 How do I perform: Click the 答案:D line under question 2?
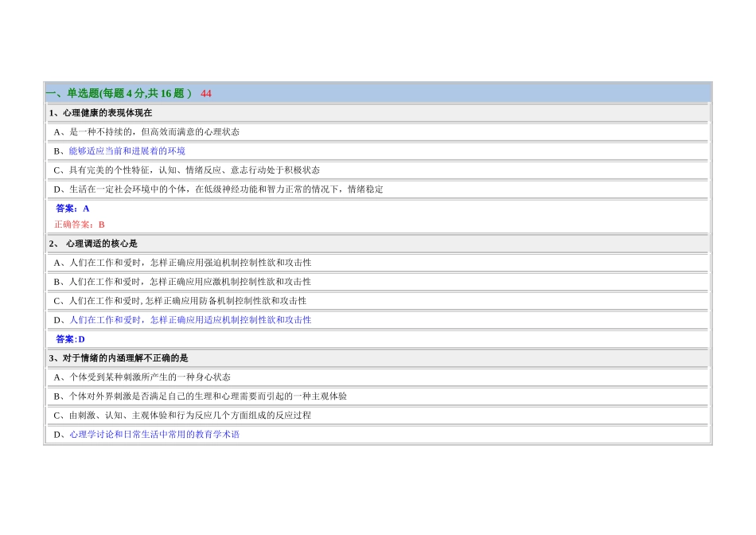(71, 339)
